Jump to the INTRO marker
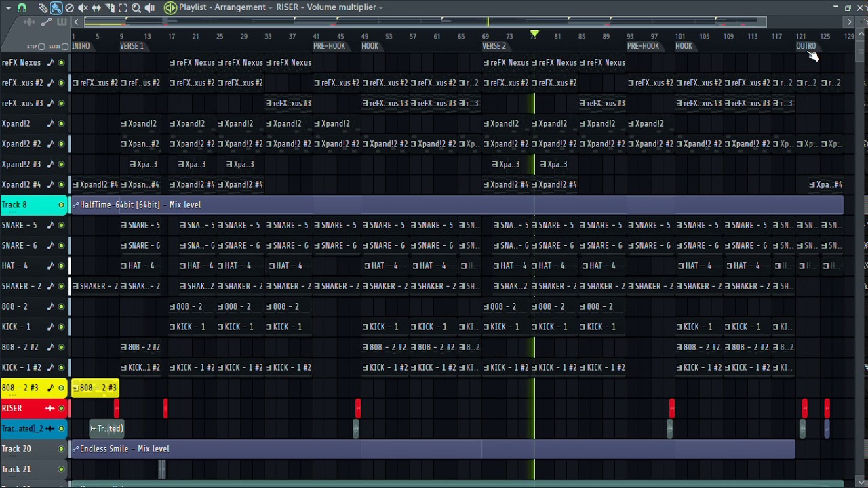The image size is (868, 488). pyautogui.click(x=81, y=46)
